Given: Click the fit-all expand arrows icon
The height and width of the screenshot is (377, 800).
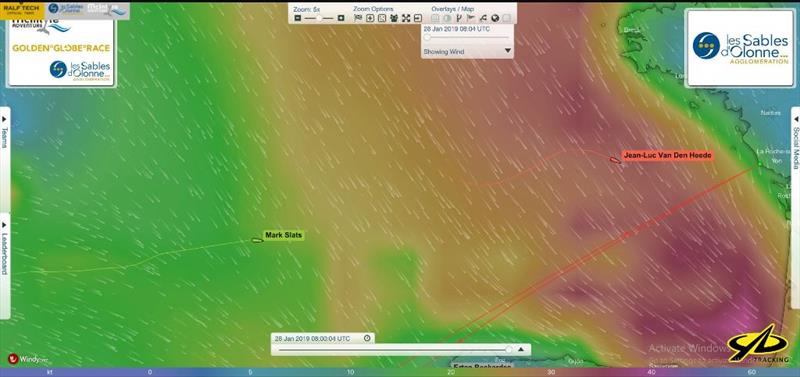Looking at the screenshot, I should click(x=406, y=18).
